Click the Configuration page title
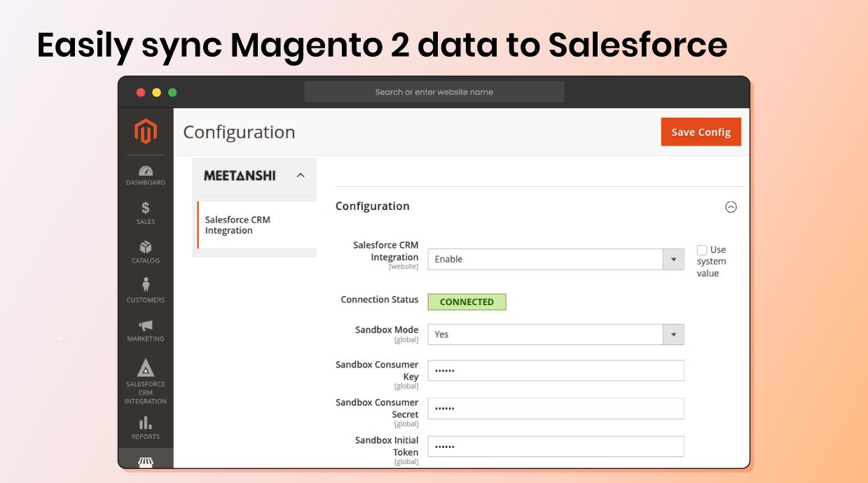This screenshot has height=483, width=868. click(239, 132)
